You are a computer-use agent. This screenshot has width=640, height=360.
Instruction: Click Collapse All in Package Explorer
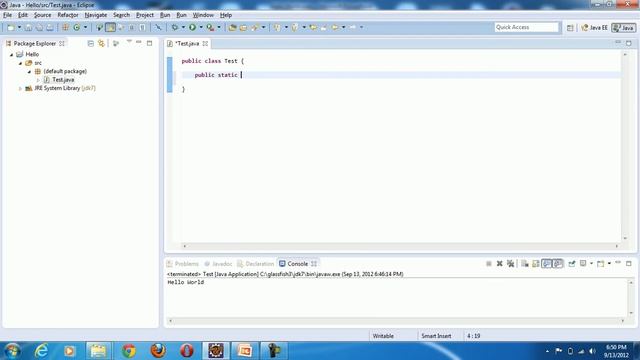point(91,43)
